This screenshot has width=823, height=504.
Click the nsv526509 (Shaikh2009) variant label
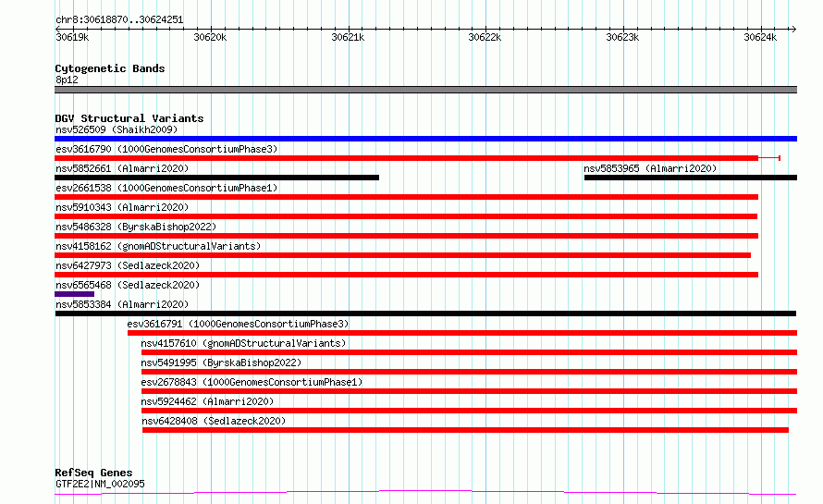point(117,129)
